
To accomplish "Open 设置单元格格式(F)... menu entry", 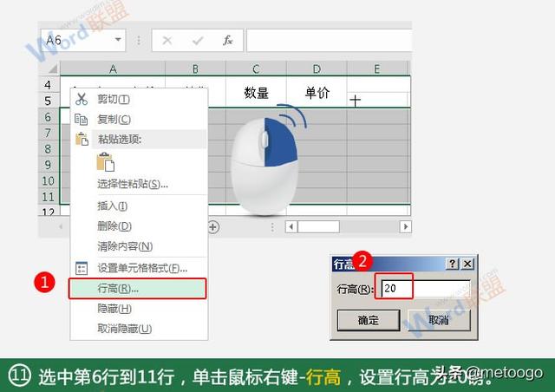I will coord(139,268).
